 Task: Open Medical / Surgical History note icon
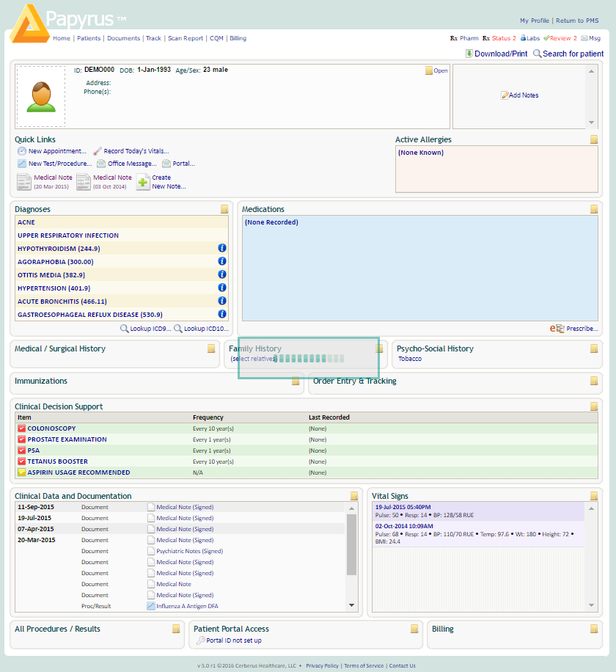point(211,348)
